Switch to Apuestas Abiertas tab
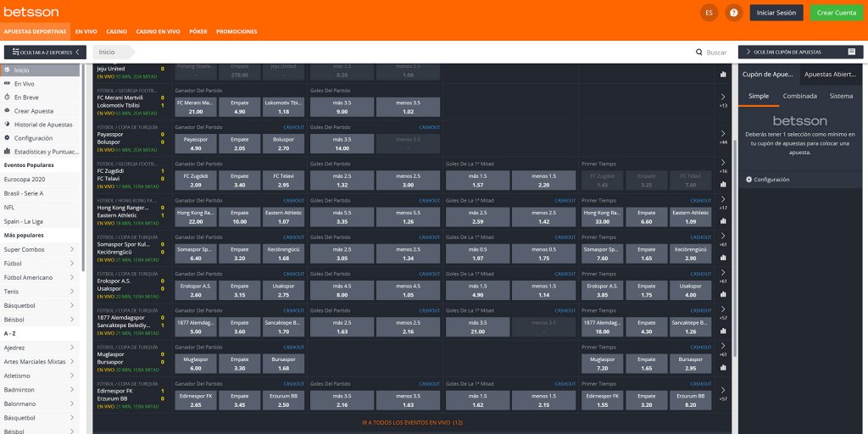Image resolution: width=868 pixels, height=434 pixels. pyautogui.click(x=832, y=75)
